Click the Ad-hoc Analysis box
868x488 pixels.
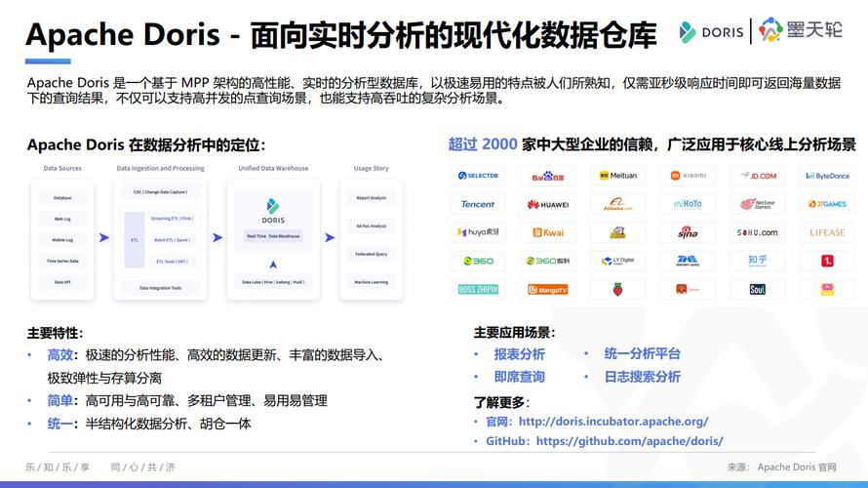372,226
